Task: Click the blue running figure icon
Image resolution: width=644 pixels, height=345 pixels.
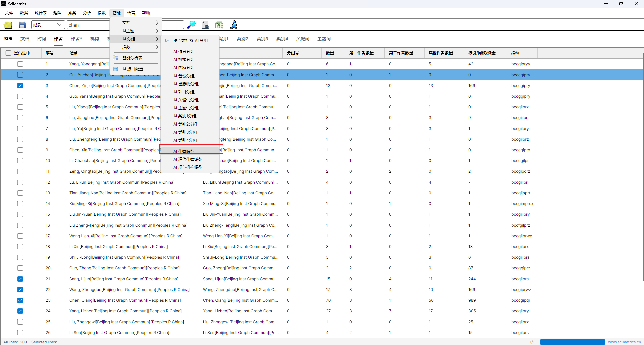Action: pos(233,25)
